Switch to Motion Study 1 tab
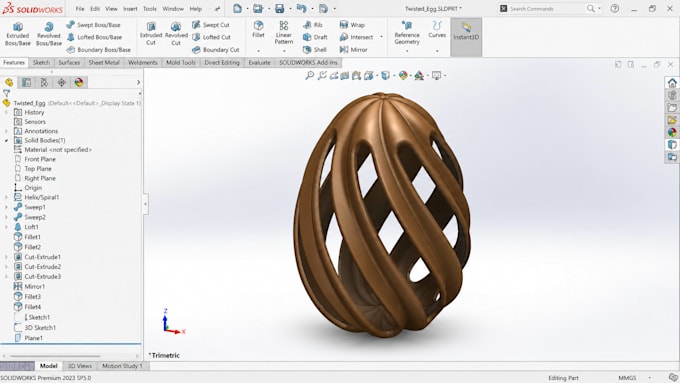Viewport: 680px width, 383px height. [122, 366]
